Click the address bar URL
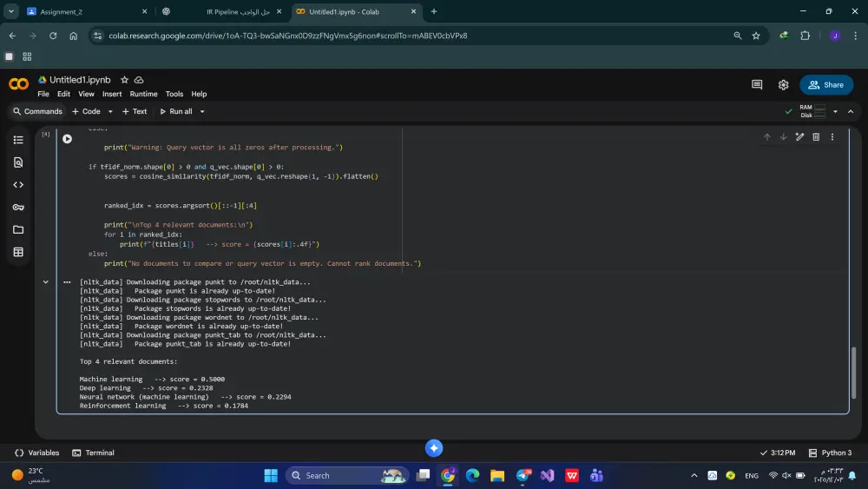868x489 pixels. point(288,36)
